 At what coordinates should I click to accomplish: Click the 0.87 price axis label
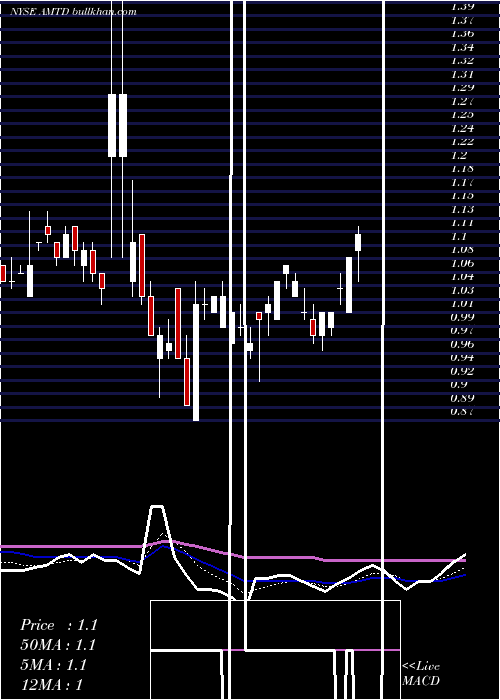[x=462, y=412]
